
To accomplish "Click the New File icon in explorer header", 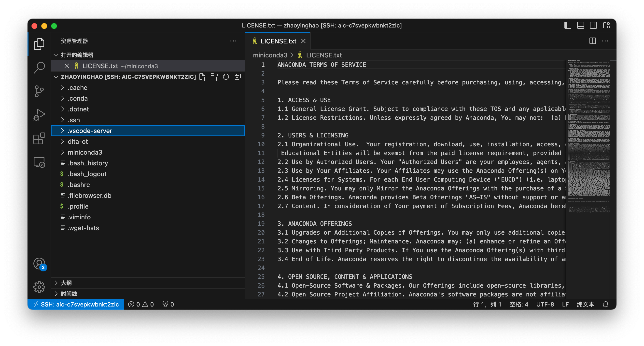I will (202, 77).
